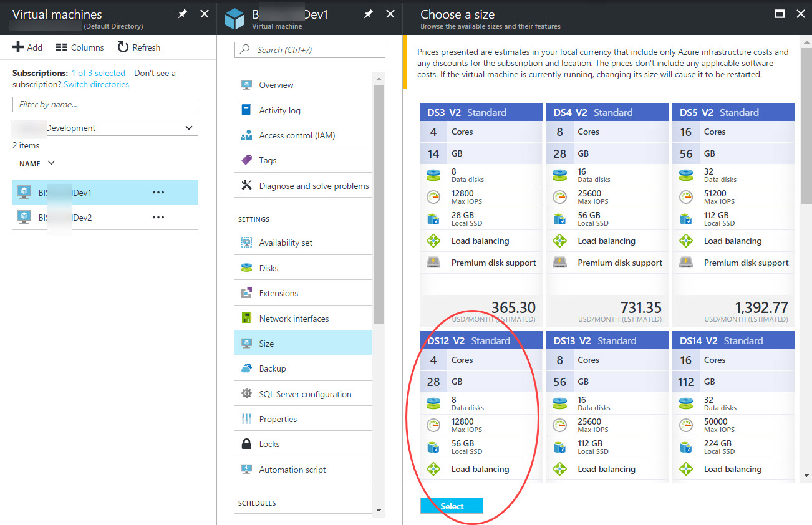Open the Overview menu item

tap(303, 85)
